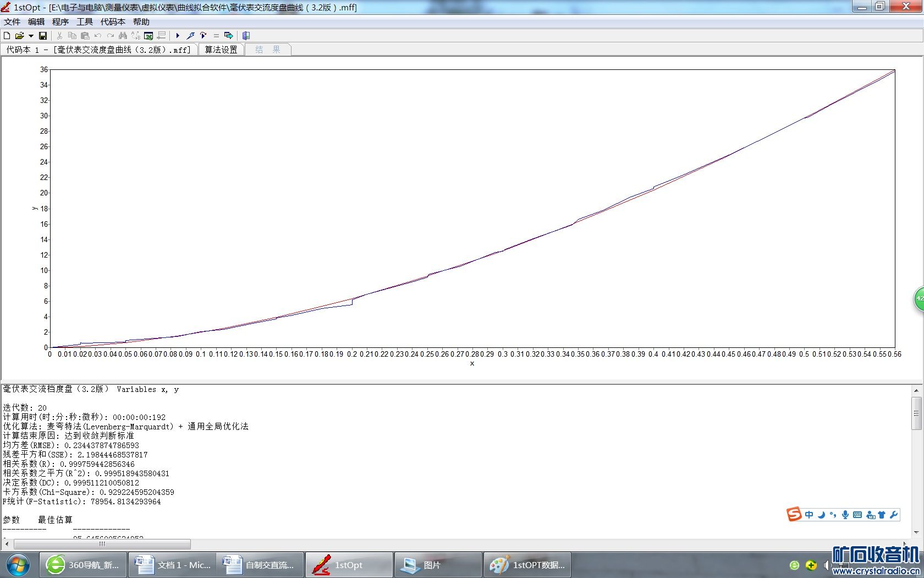Open Sogou skin shirt icon
Image resolution: width=924 pixels, height=578 pixels.
(882, 515)
